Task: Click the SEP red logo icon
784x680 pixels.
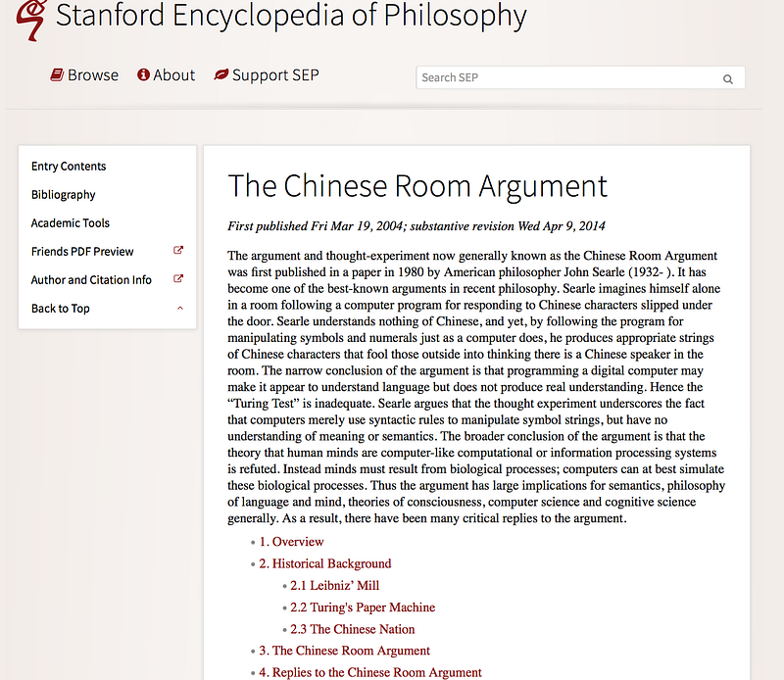Action: coord(31,19)
